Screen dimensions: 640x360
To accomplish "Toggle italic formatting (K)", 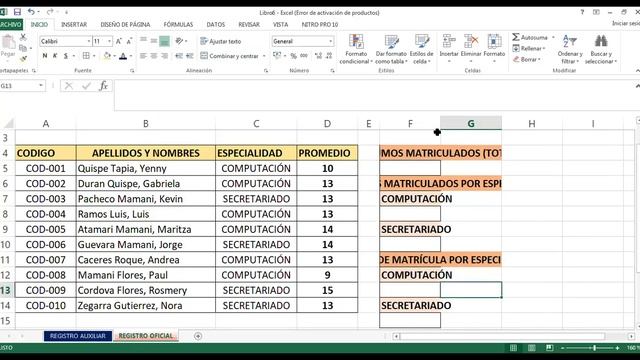I will click(x=55, y=56).
